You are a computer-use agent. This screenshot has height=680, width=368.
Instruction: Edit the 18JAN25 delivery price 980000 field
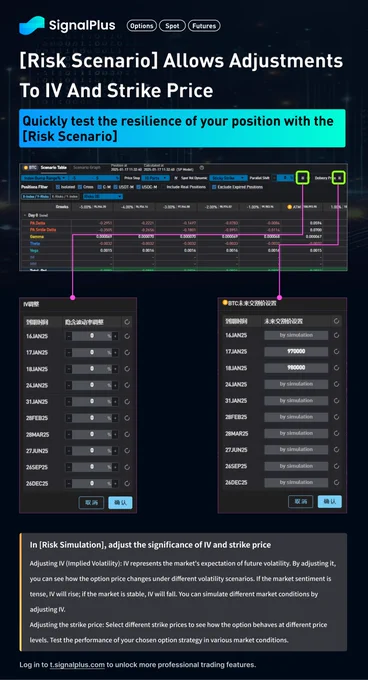(x=296, y=368)
